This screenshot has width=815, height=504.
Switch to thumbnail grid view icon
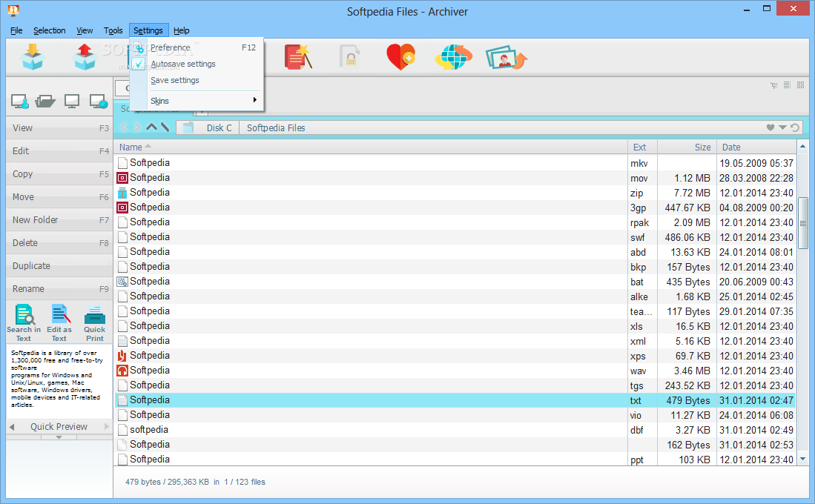[800, 84]
